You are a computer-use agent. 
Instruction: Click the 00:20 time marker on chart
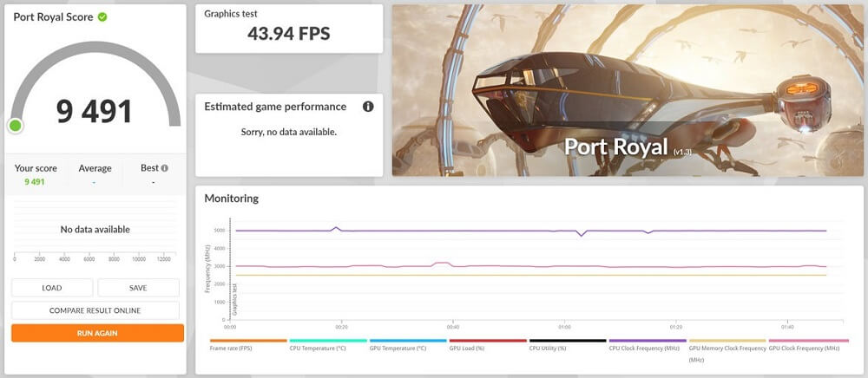pyautogui.click(x=341, y=327)
